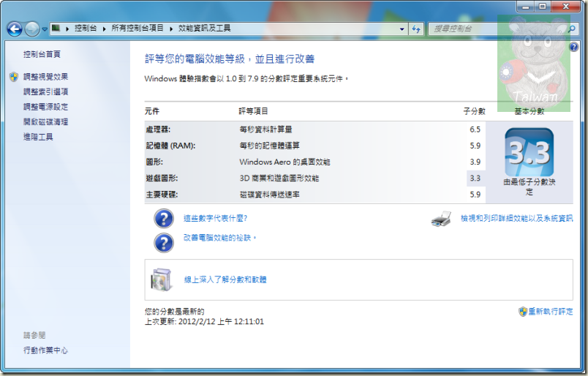Click the 每秒資料計算量 text
Image resolution: width=588 pixels, height=376 pixels.
coord(266,129)
